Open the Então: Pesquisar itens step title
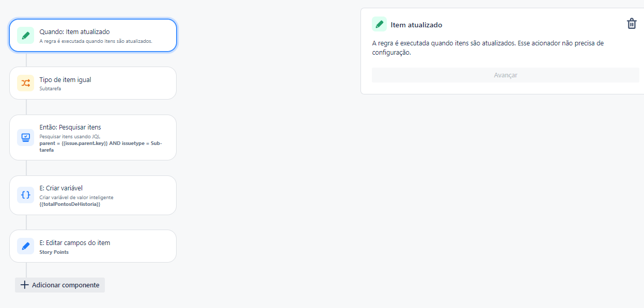Image resolution: width=644 pixels, height=308 pixels. coord(70,127)
